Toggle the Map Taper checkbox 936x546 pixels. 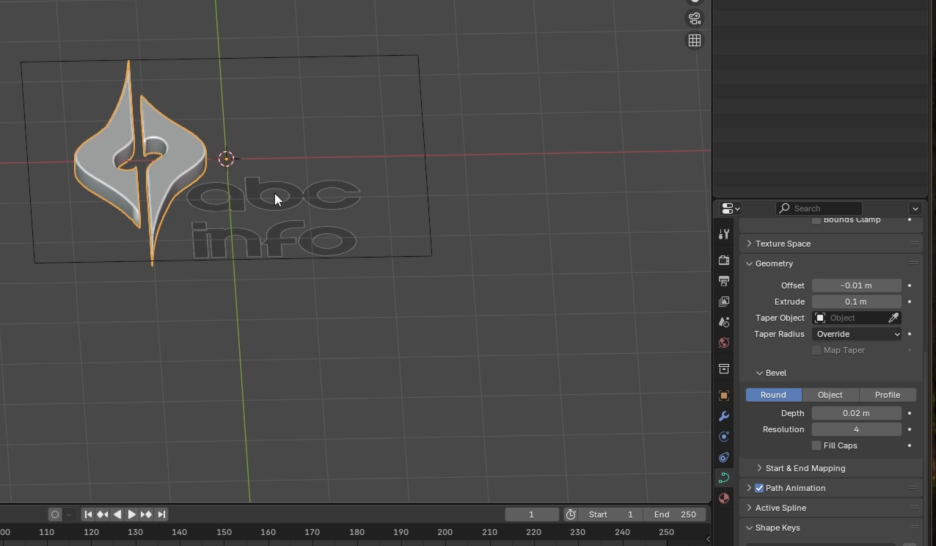click(816, 350)
